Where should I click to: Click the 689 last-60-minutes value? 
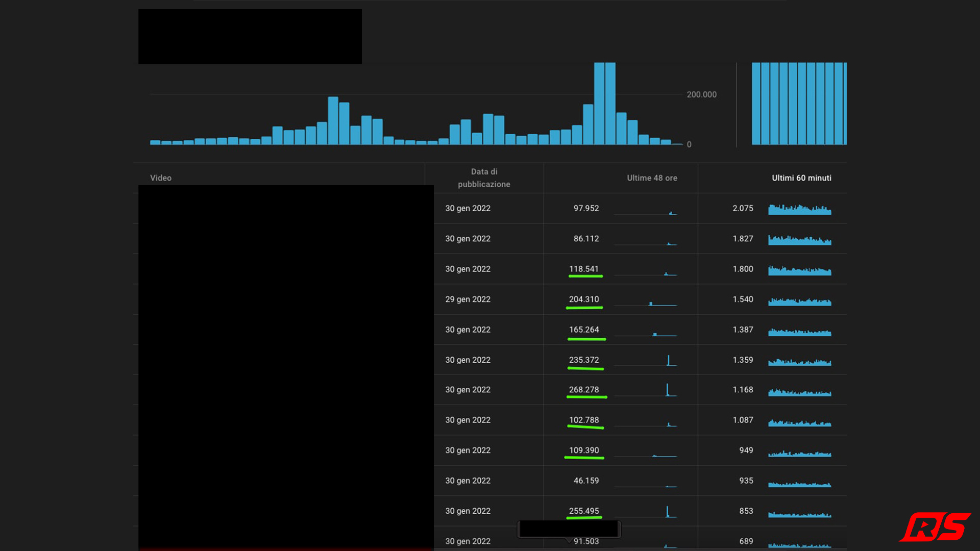[746, 541]
